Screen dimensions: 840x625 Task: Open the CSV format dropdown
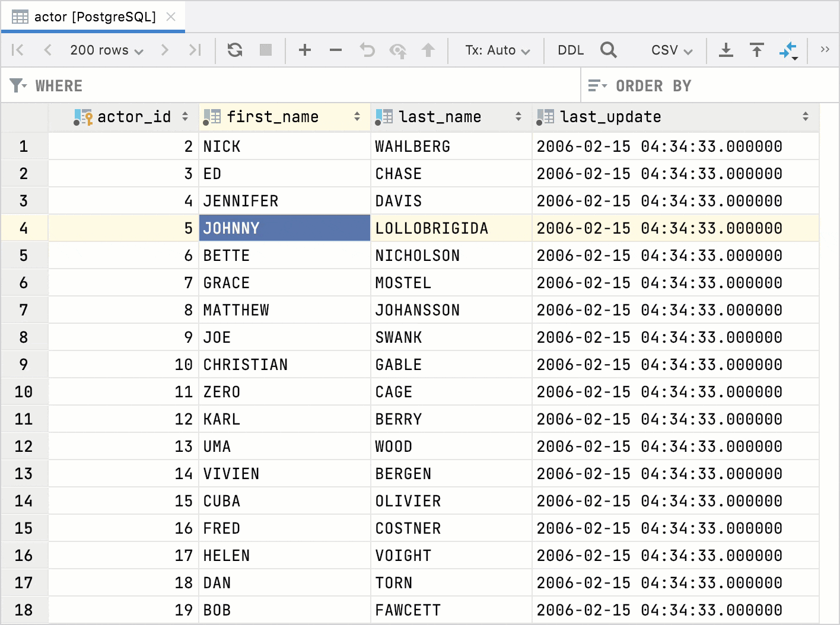[670, 50]
